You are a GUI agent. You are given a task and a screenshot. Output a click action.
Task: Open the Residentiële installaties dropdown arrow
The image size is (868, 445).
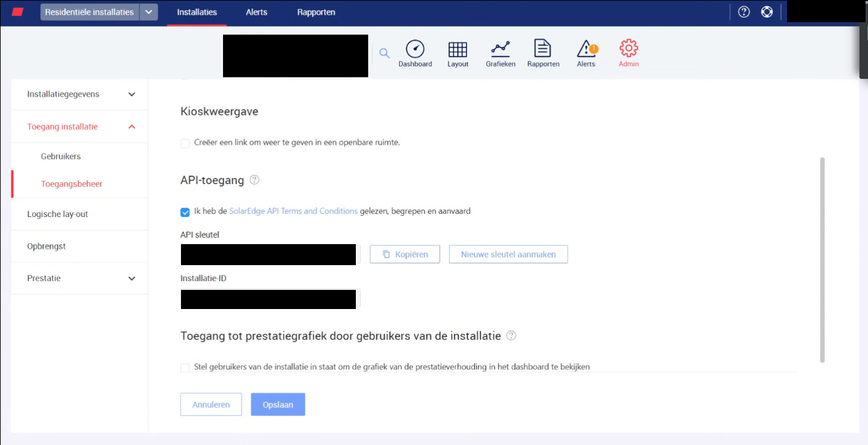coord(148,12)
